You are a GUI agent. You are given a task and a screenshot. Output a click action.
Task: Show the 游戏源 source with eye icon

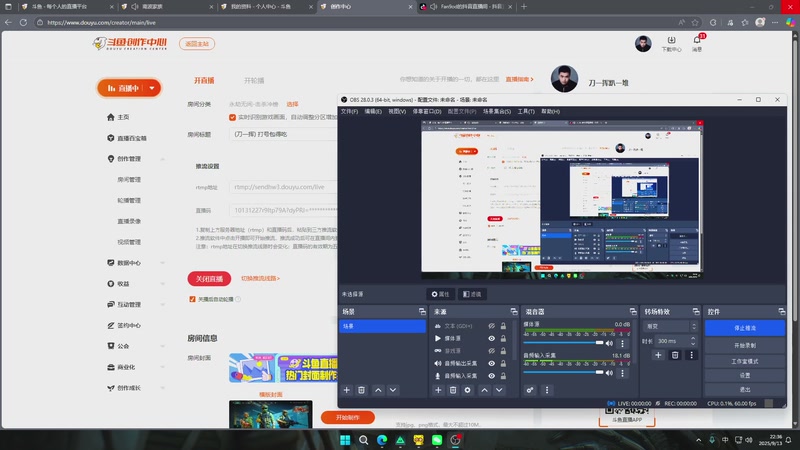pyautogui.click(x=491, y=351)
